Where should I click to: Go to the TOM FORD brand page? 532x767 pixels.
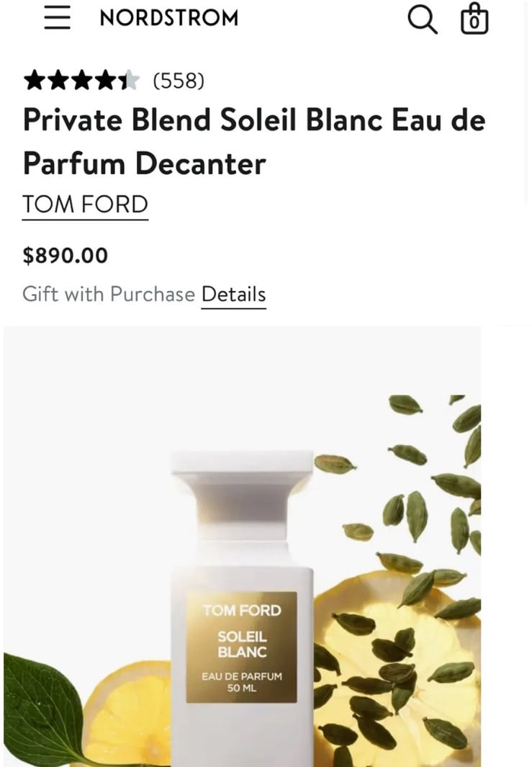tap(85, 205)
